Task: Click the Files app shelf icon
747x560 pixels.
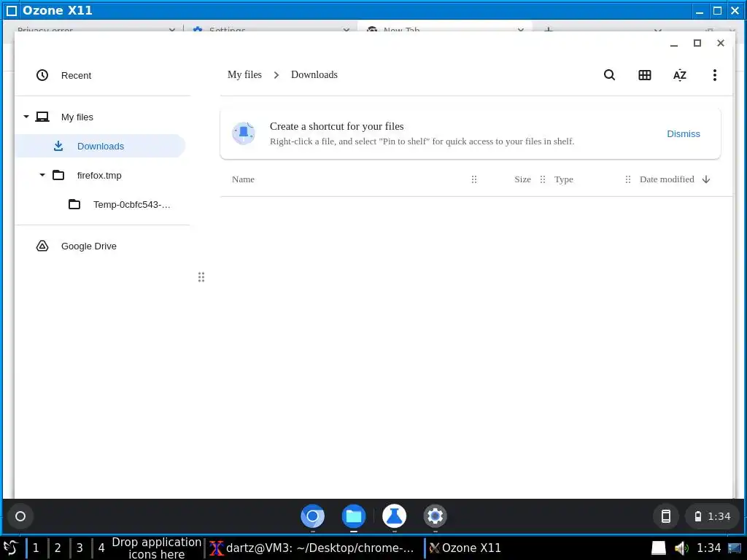Action: coord(354,516)
